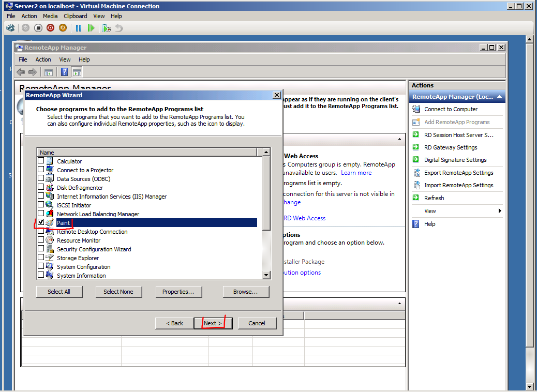Check the Connect to a Projector checkbox
Viewport: 537px width, 392px height.
coord(41,170)
